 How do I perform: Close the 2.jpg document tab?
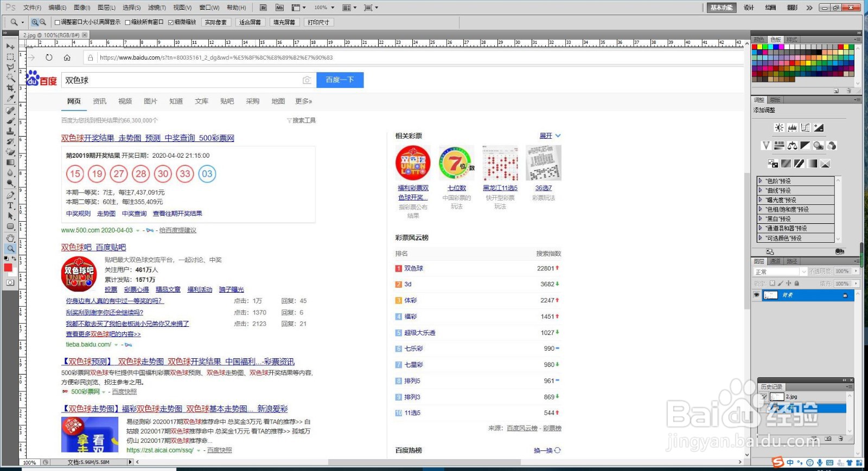point(84,35)
